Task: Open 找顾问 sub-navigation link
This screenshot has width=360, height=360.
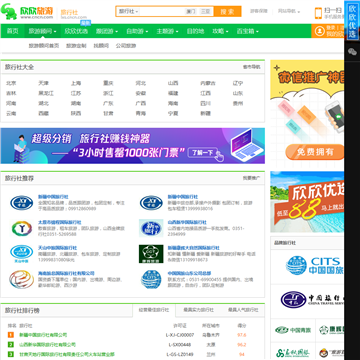Action: 101,46
